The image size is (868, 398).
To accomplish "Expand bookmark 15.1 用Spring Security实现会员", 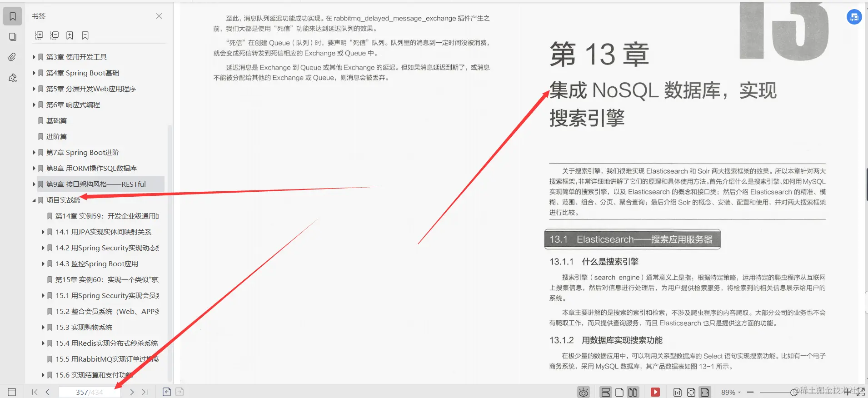I will coord(43,295).
